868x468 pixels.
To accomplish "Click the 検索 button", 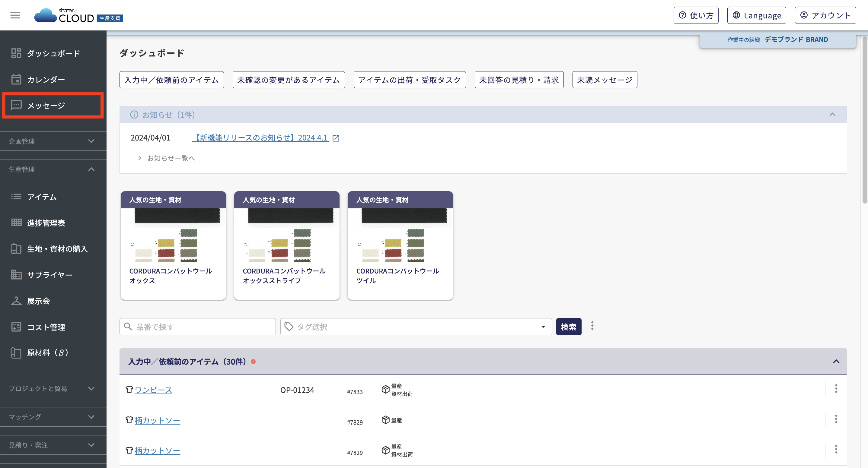I will (x=568, y=327).
